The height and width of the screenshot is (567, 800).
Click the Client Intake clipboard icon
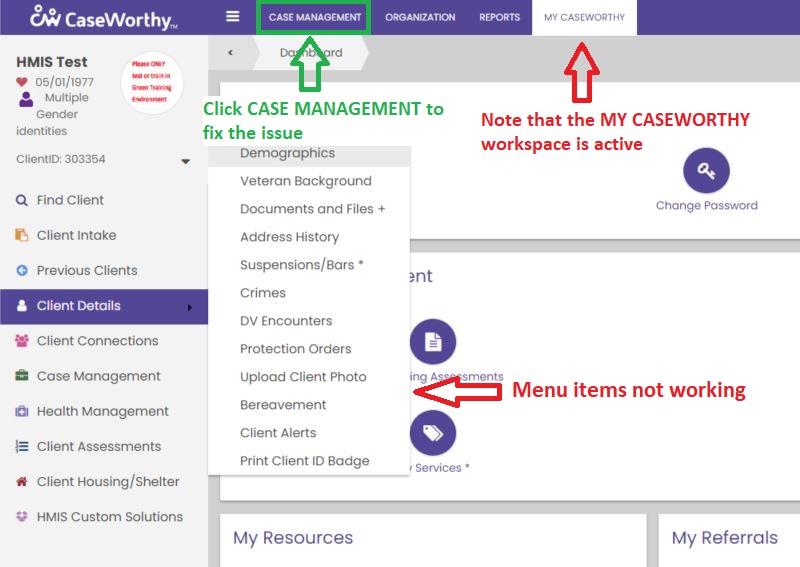point(21,235)
